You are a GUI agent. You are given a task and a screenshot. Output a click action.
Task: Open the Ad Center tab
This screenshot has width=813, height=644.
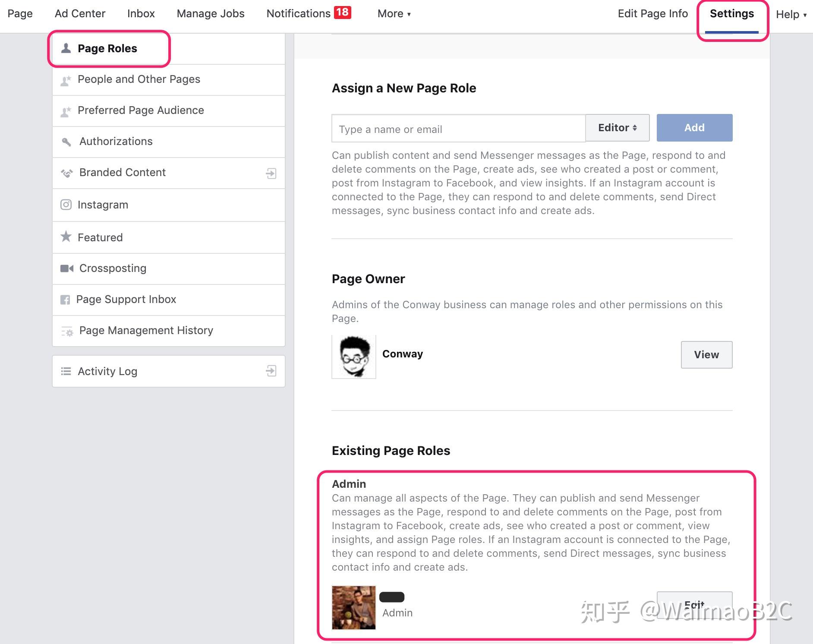tap(80, 13)
